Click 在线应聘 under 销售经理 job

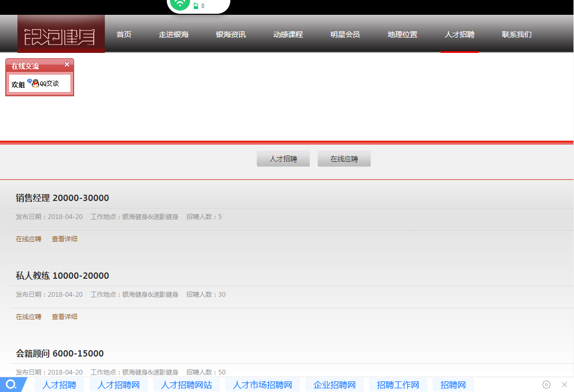29,239
